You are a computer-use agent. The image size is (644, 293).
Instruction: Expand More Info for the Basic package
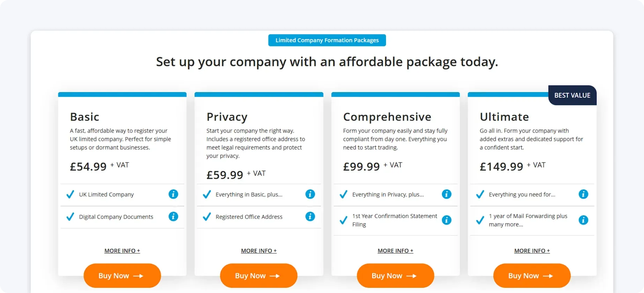click(122, 250)
